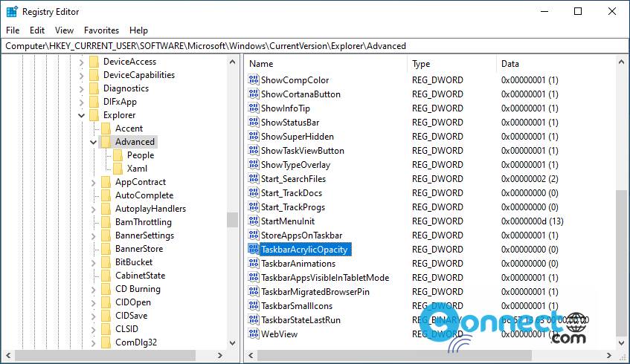Expand the Diagnostics key
Viewport: 630px width, 364px height.
click(82, 88)
